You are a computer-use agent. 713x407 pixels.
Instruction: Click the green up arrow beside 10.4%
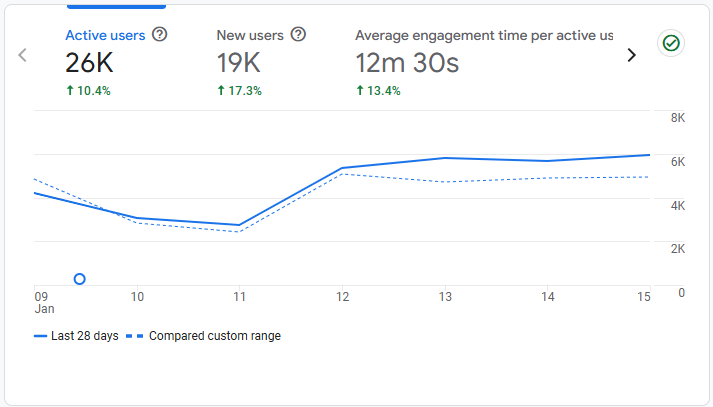tap(69, 91)
